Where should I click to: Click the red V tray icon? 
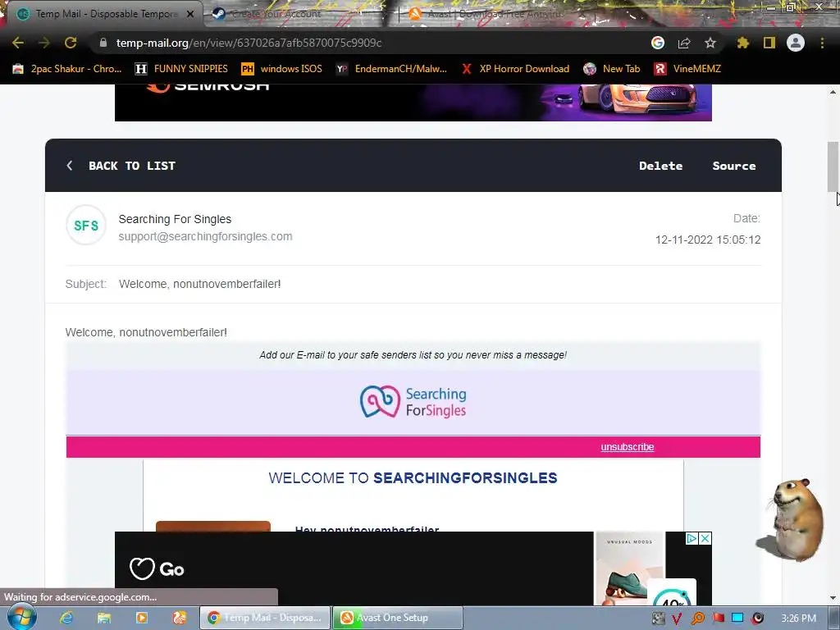coord(677,619)
